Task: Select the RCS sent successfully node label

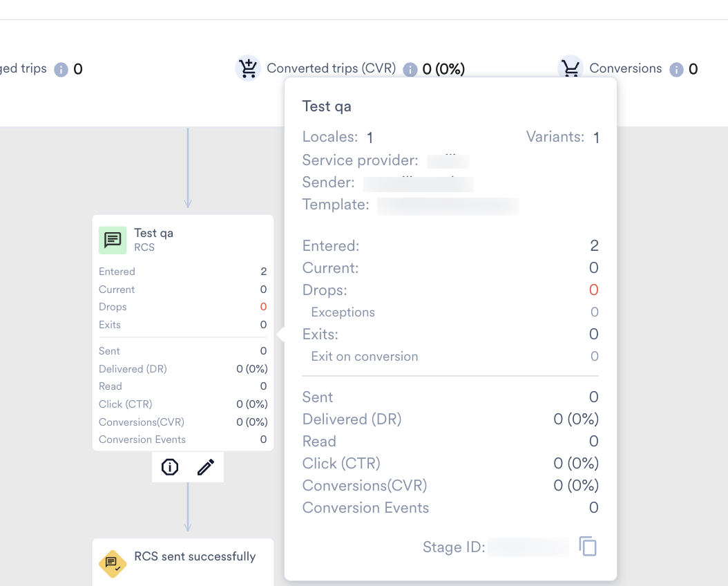Action: 195,556
